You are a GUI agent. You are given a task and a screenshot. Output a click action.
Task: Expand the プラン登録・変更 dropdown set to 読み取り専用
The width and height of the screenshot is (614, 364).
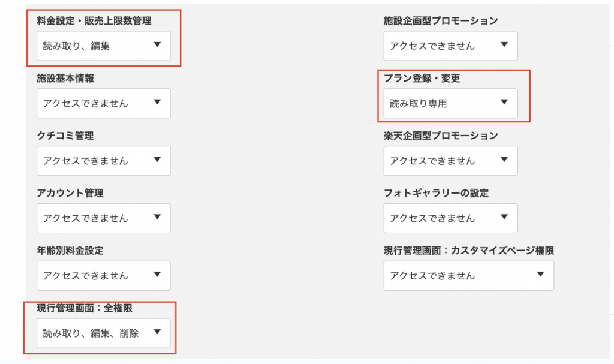tap(450, 103)
